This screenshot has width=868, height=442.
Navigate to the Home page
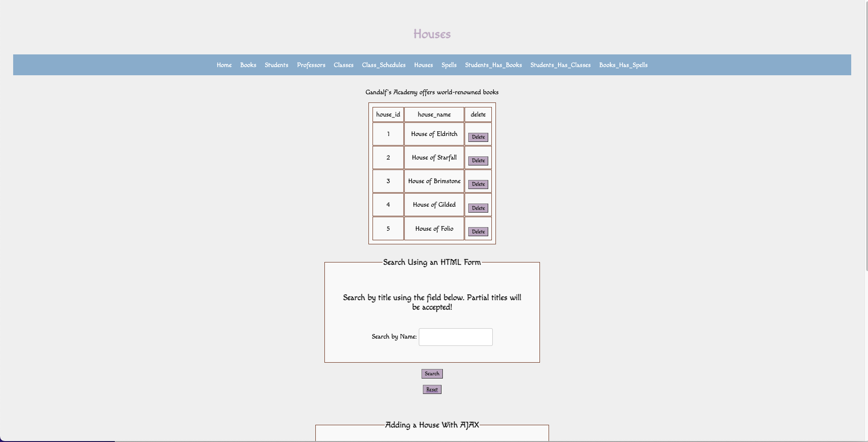coord(224,65)
